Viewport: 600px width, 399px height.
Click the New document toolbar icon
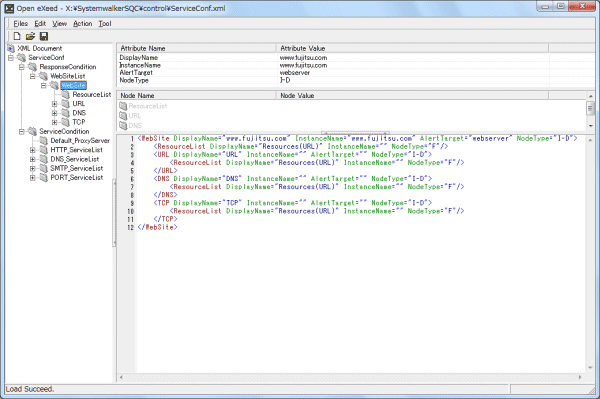17,36
